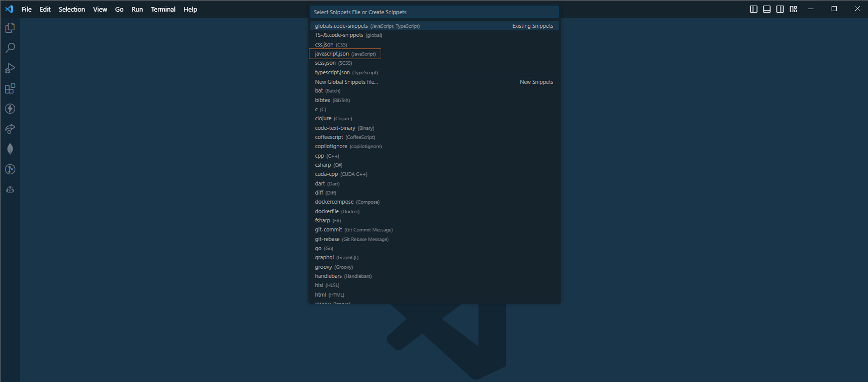Click the share arrow icon in activity bar

click(x=10, y=129)
